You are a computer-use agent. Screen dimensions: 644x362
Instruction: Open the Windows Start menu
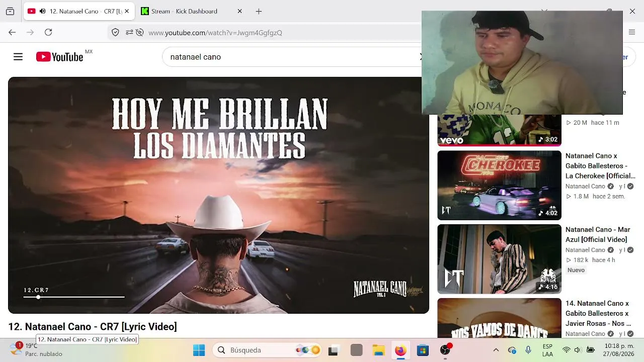(199, 350)
